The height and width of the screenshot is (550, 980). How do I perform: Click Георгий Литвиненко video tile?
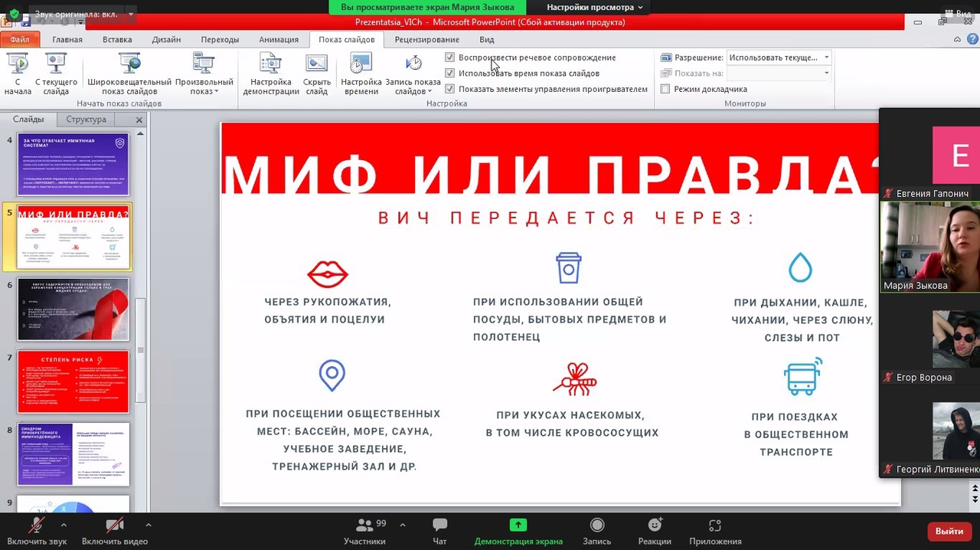click(x=930, y=431)
